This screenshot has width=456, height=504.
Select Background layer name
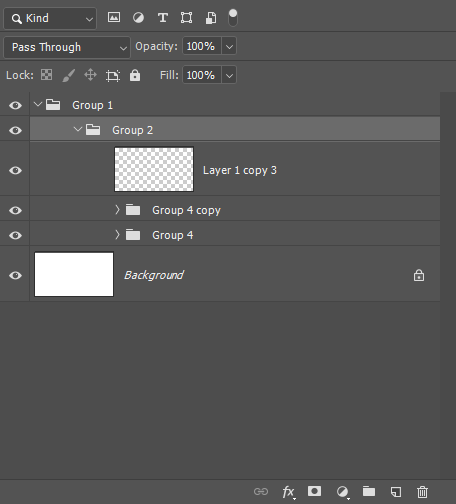(x=154, y=275)
